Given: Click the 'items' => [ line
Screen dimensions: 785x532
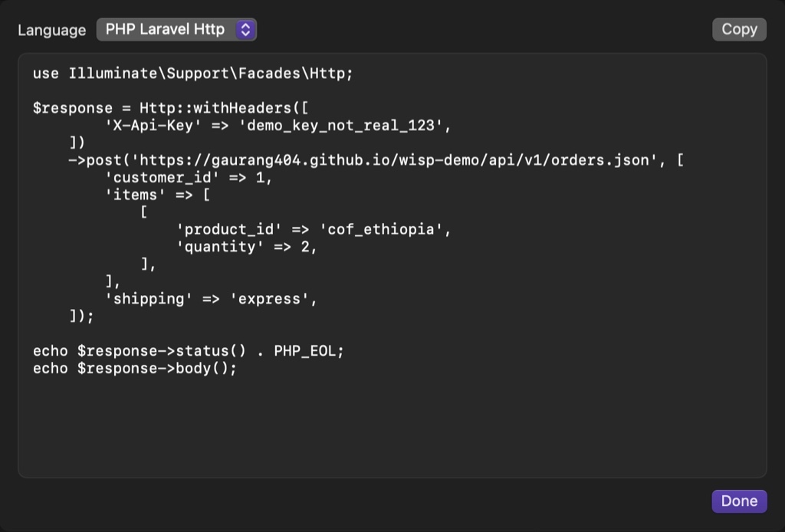Looking at the screenshot, I should 157,195.
